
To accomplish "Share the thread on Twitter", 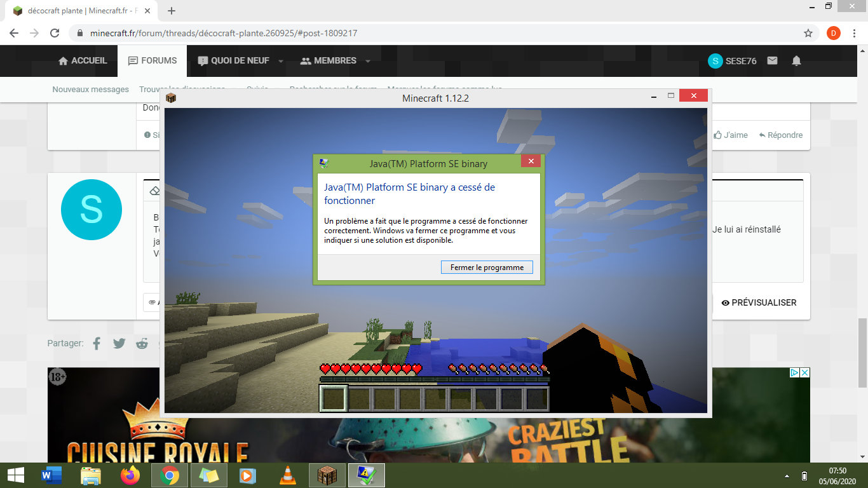I will click(119, 343).
